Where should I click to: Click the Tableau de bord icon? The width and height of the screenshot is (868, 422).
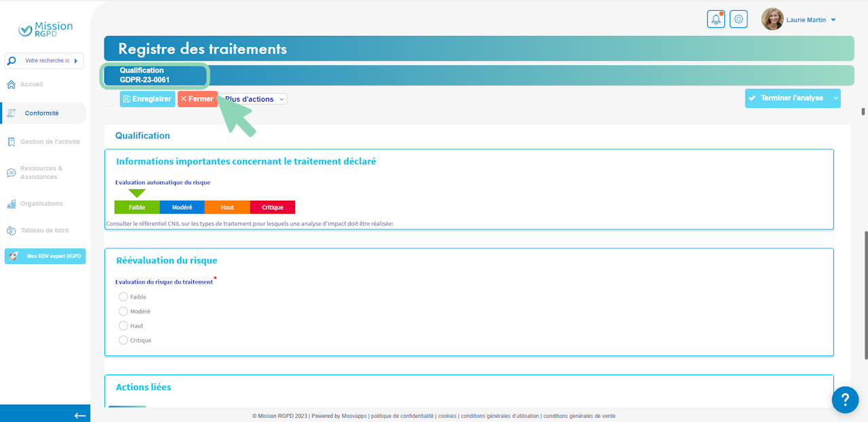[x=11, y=231]
